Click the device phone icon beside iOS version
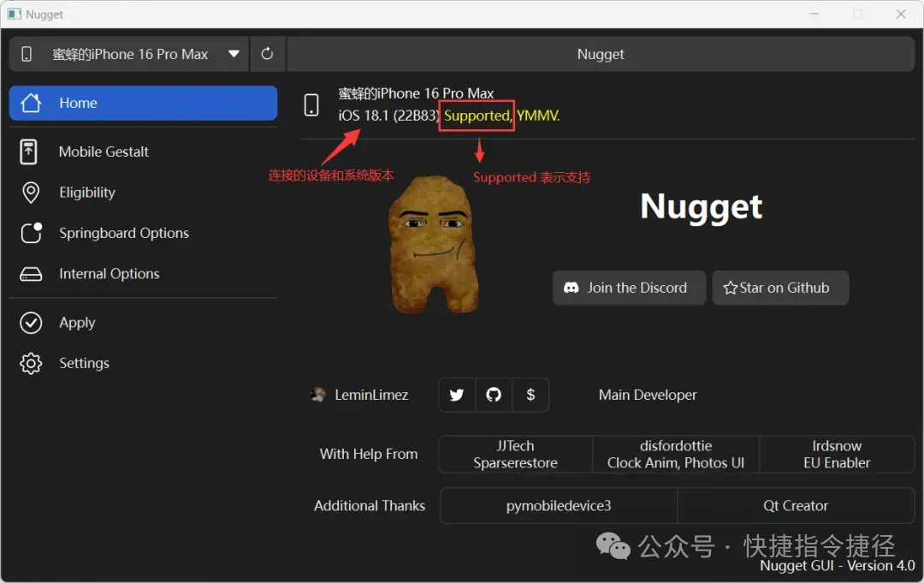924x583 pixels. click(x=311, y=105)
